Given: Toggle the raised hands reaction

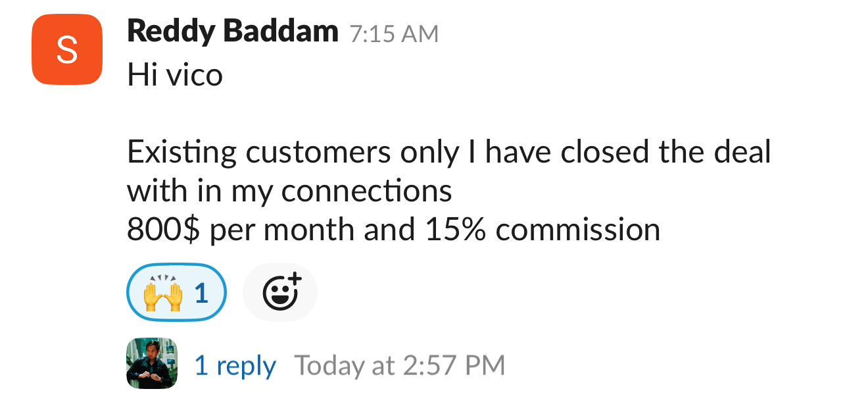Looking at the screenshot, I should [x=176, y=293].
